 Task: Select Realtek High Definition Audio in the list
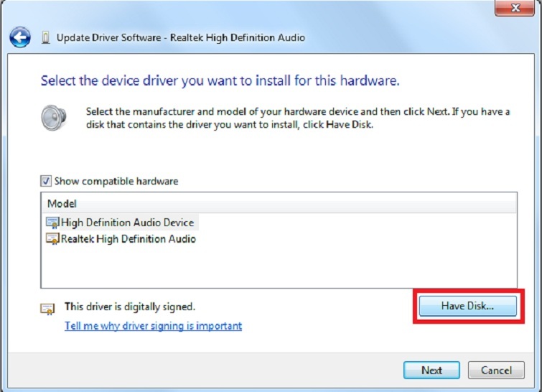(x=128, y=238)
